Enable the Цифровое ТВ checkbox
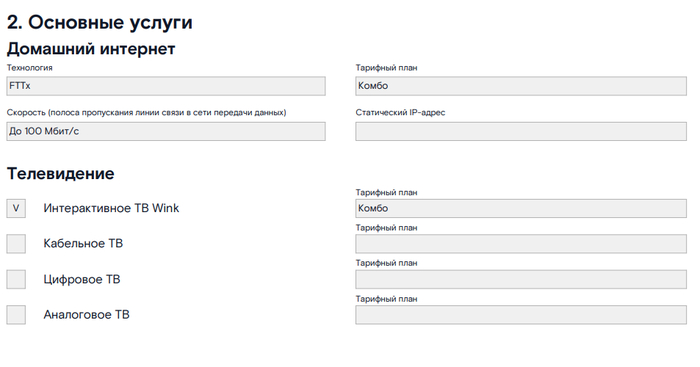Screen dimensions: 700x367 click(16, 279)
